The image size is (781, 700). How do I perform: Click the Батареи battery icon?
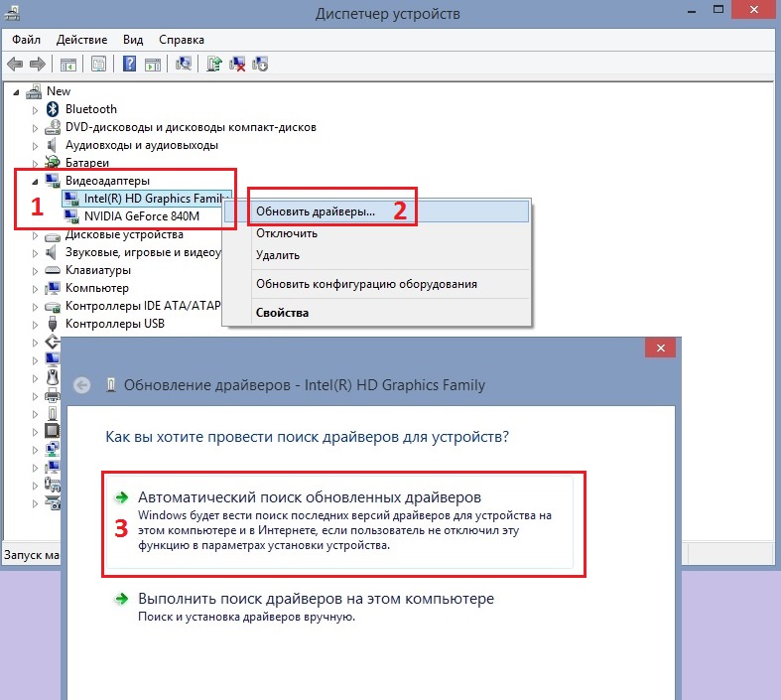click(53, 163)
